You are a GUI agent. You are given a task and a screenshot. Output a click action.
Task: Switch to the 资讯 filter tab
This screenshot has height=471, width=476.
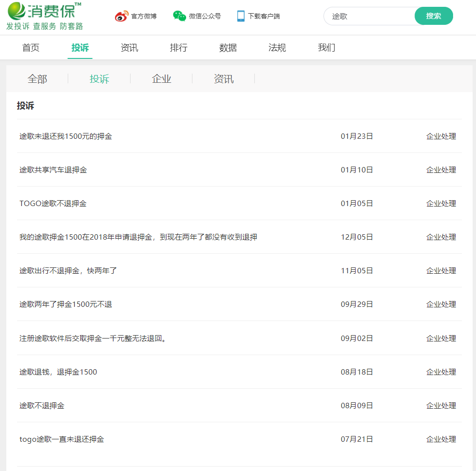click(x=224, y=79)
